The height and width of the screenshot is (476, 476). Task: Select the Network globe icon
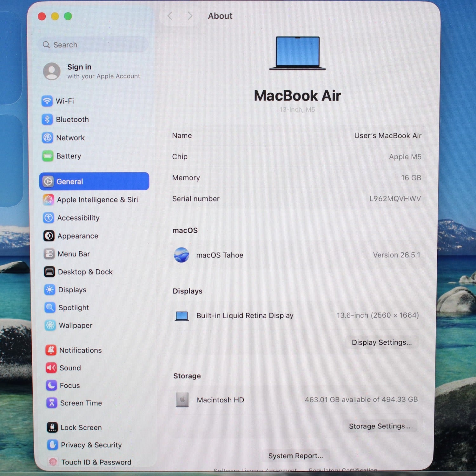tap(48, 138)
